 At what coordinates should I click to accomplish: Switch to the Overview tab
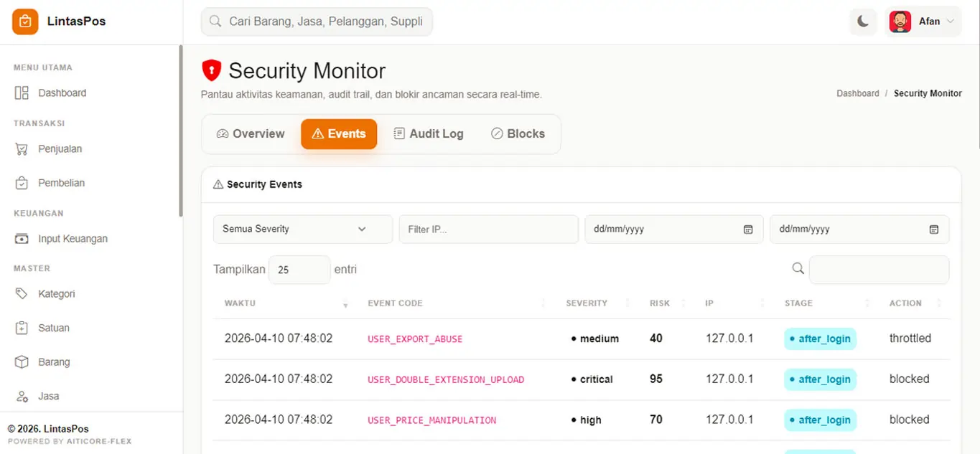251,134
